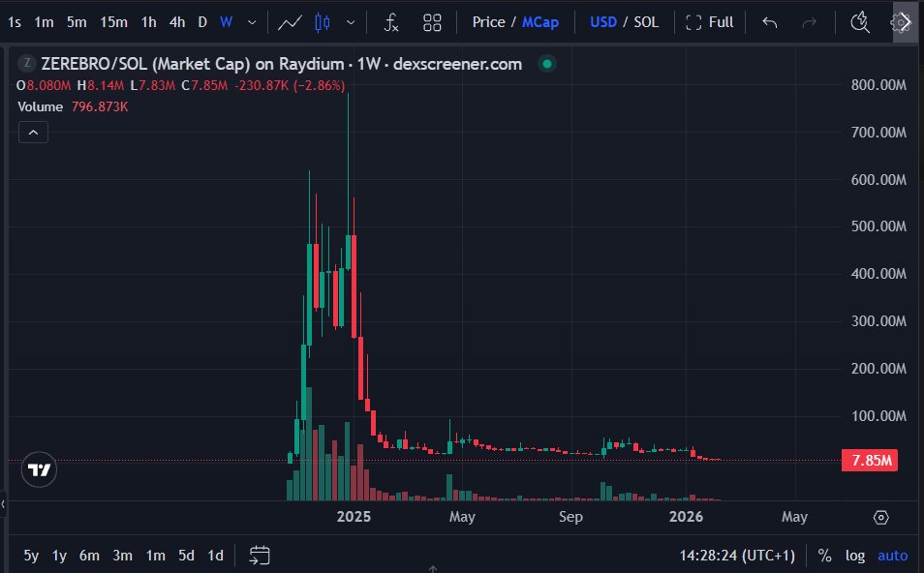924x573 pixels.
Task: Click the Sep time axis label
Action: click(x=570, y=517)
